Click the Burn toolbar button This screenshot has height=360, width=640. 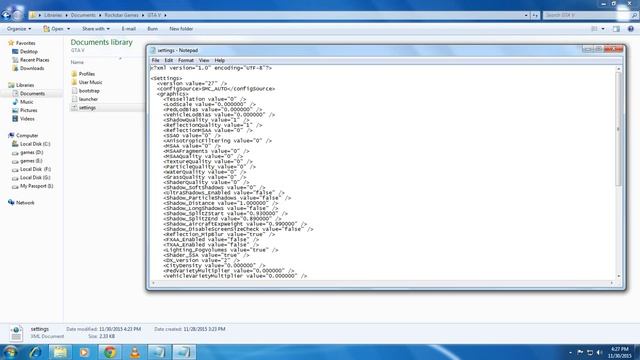tap(153, 29)
